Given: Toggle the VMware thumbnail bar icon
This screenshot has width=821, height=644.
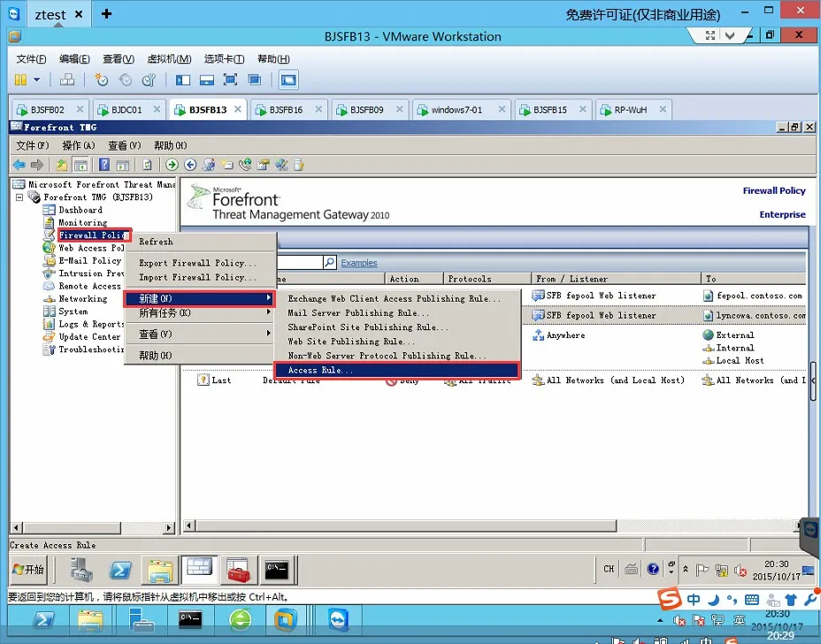Looking at the screenshot, I should [207, 80].
